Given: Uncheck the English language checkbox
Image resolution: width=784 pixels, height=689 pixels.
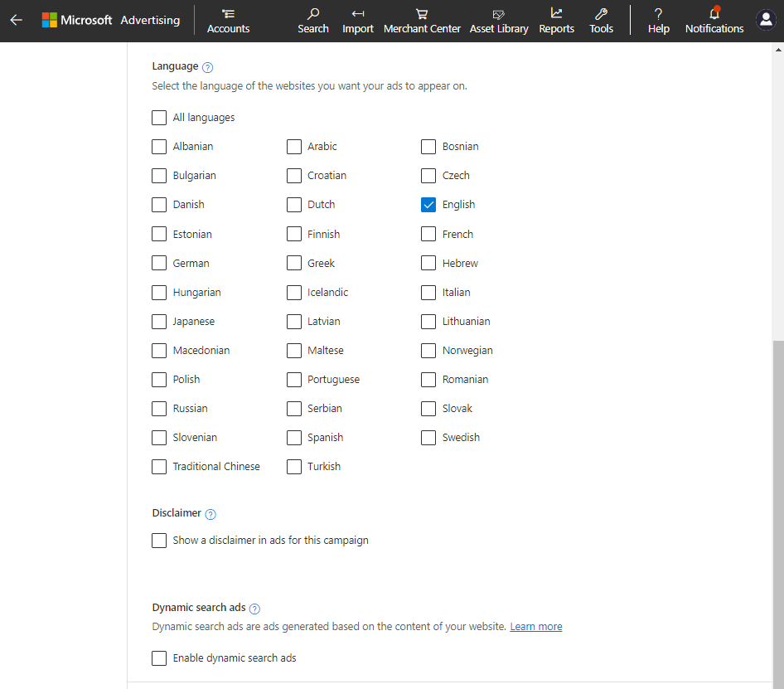Looking at the screenshot, I should pyautogui.click(x=428, y=205).
